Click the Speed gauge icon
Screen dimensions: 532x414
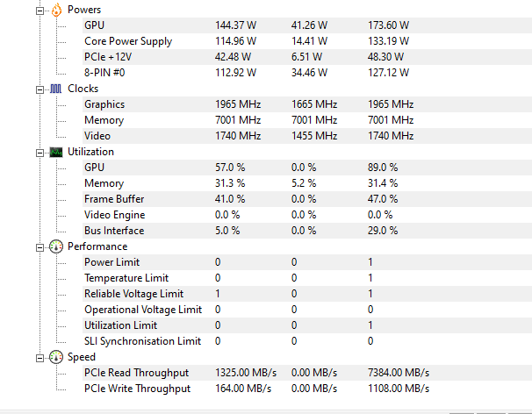56,357
